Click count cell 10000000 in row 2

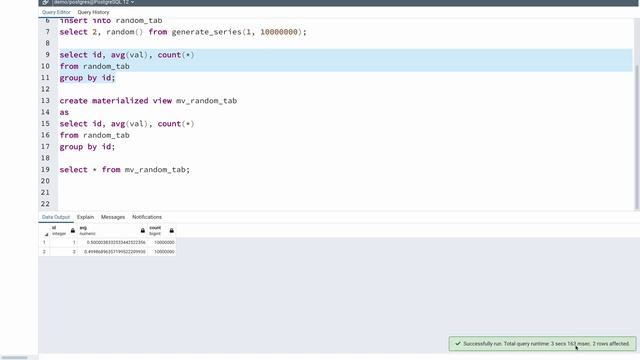click(x=162, y=252)
